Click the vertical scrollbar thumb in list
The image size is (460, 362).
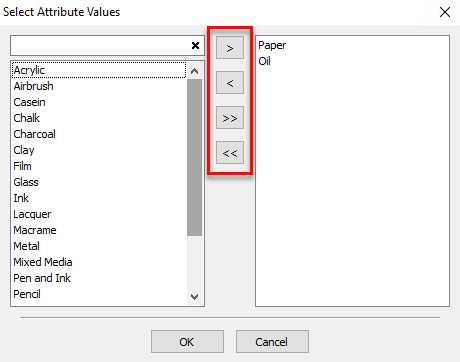194,157
